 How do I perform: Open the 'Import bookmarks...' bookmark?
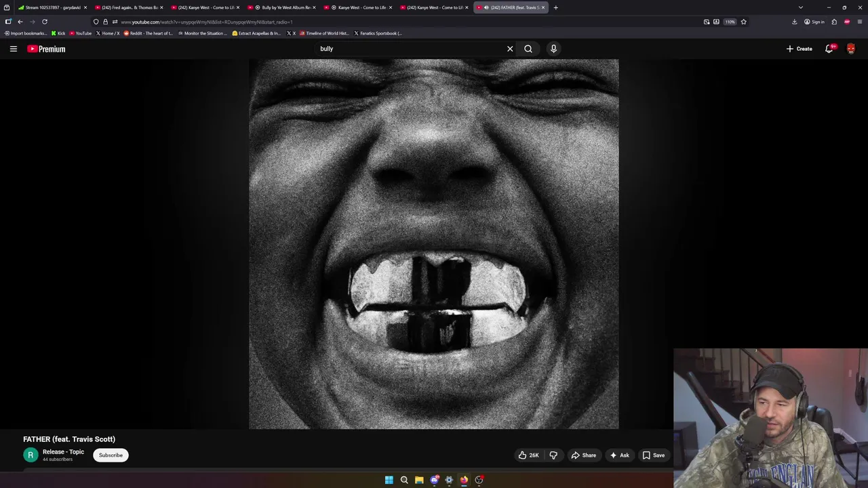click(x=26, y=33)
